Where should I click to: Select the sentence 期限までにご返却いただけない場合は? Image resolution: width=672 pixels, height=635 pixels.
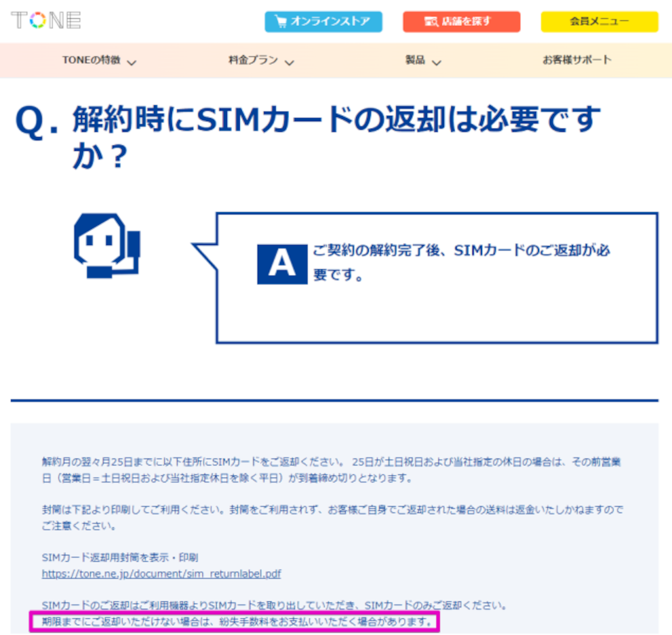click(x=237, y=622)
